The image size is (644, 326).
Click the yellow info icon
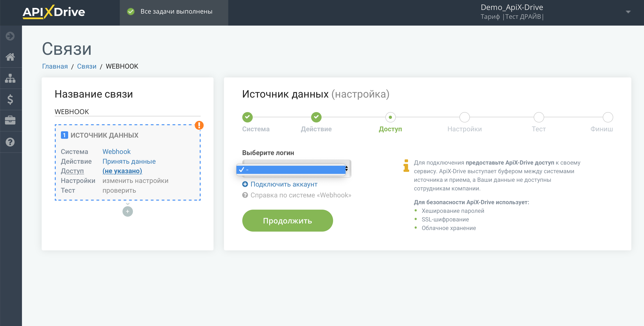406,166
